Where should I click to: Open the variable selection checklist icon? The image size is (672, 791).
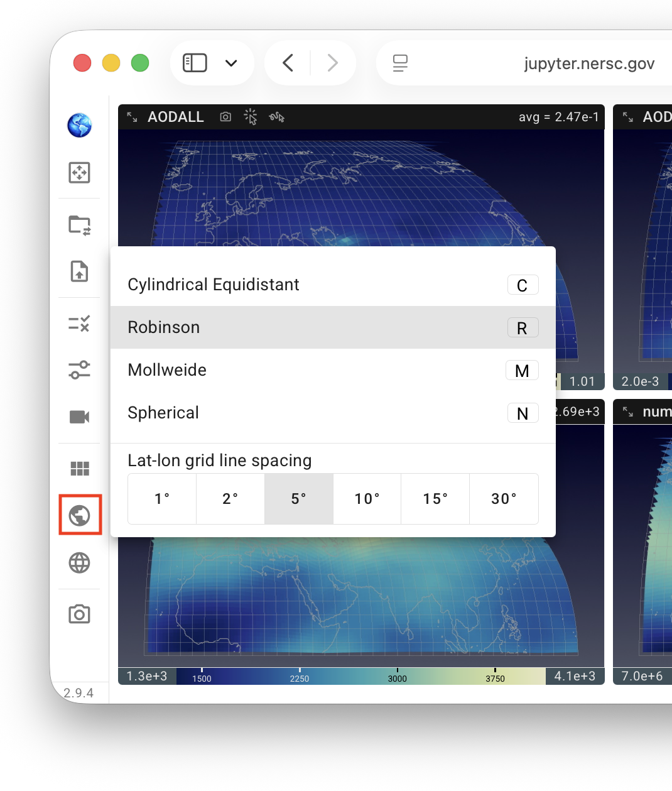(x=80, y=324)
